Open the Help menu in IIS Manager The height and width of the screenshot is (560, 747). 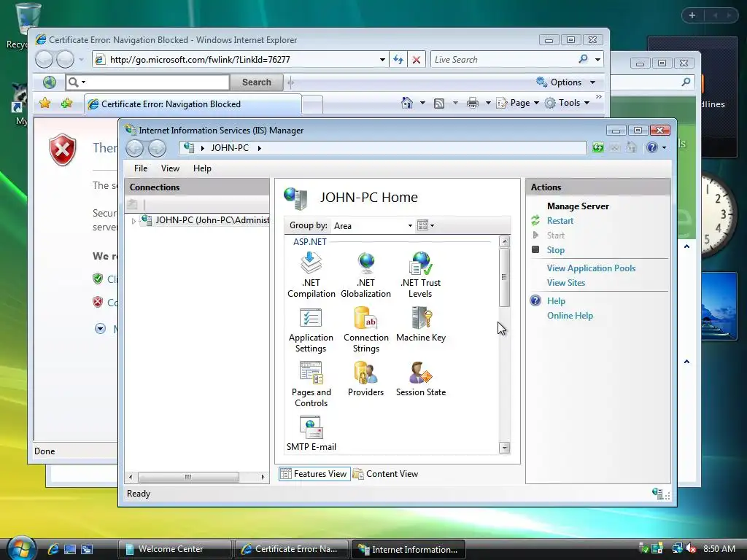(x=202, y=168)
